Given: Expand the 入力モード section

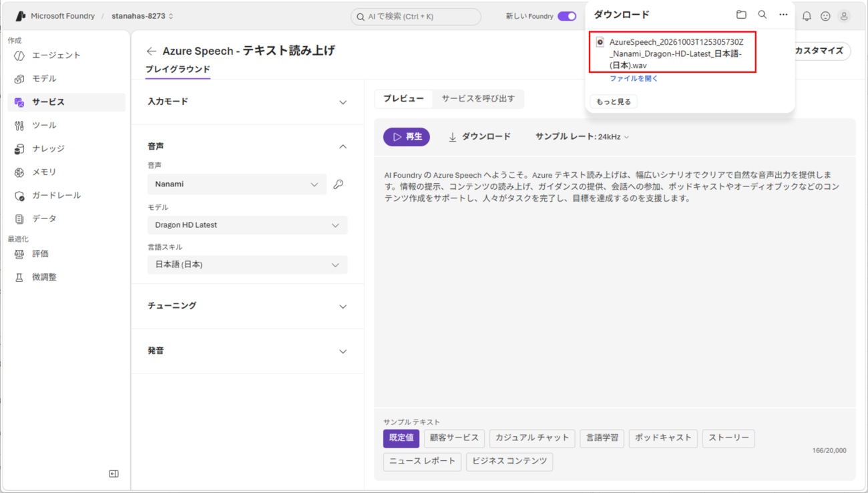Looking at the screenshot, I should [248, 102].
